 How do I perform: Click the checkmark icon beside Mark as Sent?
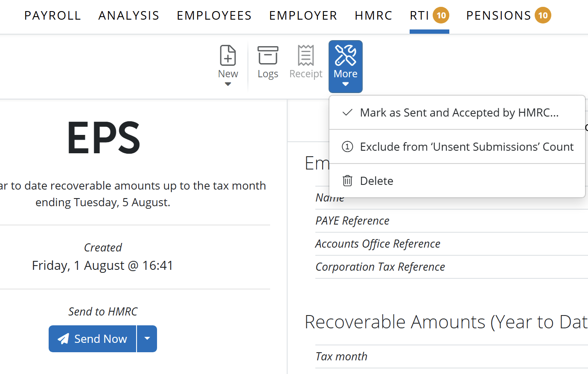pyautogui.click(x=348, y=112)
